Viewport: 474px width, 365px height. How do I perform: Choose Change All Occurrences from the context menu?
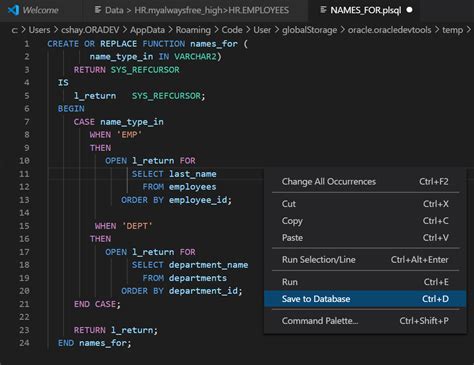pos(365,182)
